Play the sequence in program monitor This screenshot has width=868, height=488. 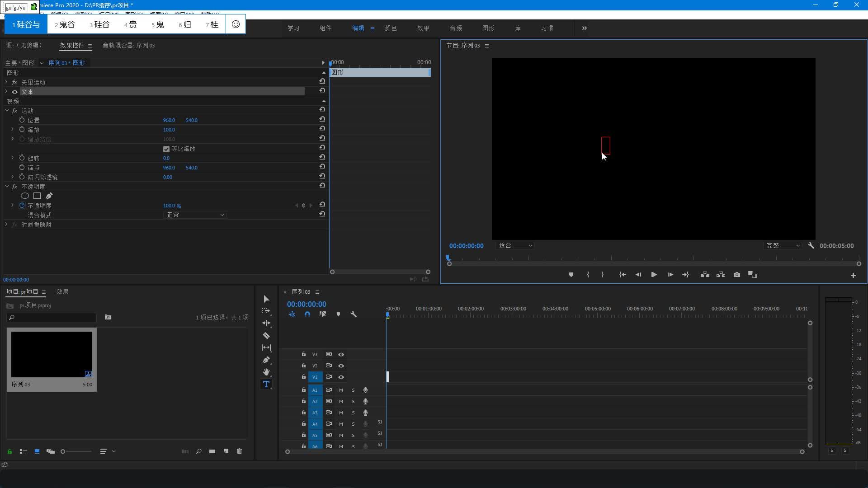click(654, 275)
